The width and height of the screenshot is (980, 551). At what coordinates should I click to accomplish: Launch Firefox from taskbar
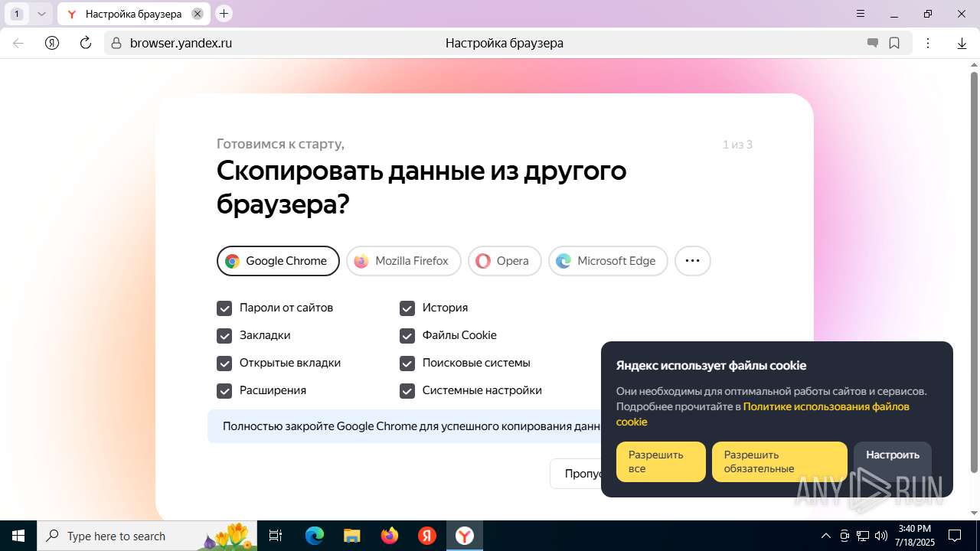click(x=390, y=536)
